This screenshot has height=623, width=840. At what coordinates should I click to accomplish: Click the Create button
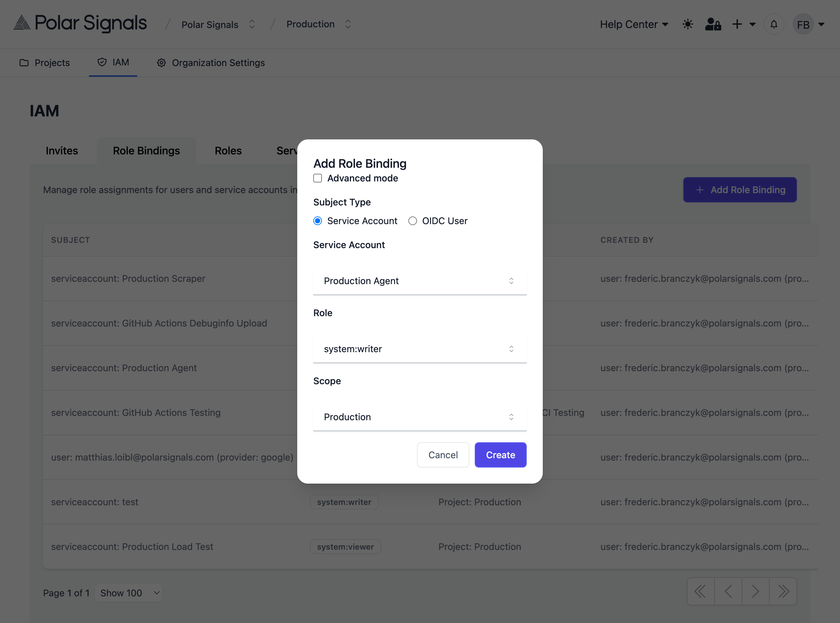coord(500,455)
